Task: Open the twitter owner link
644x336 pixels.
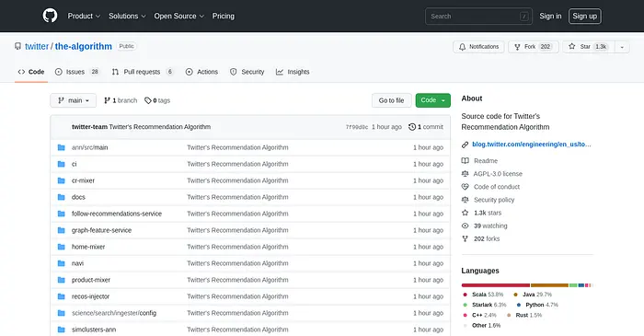Action: [37, 46]
